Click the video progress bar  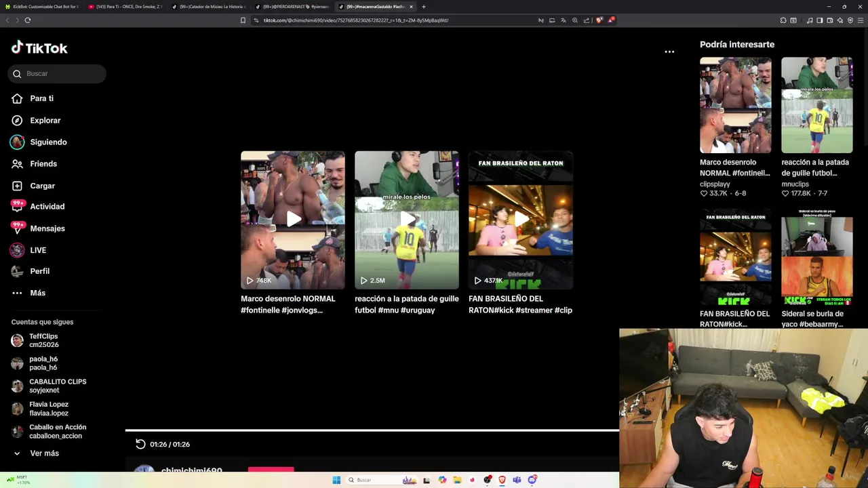coord(372,430)
